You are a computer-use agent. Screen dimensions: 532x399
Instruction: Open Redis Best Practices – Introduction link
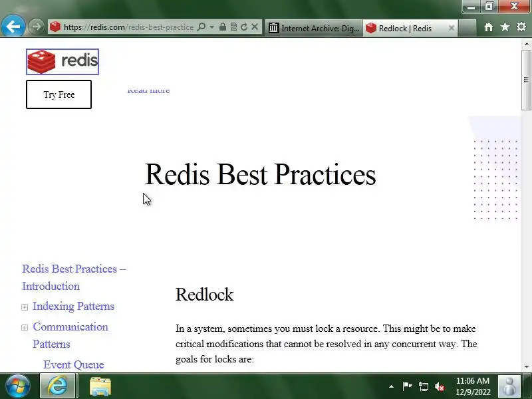[x=74, y=277]
